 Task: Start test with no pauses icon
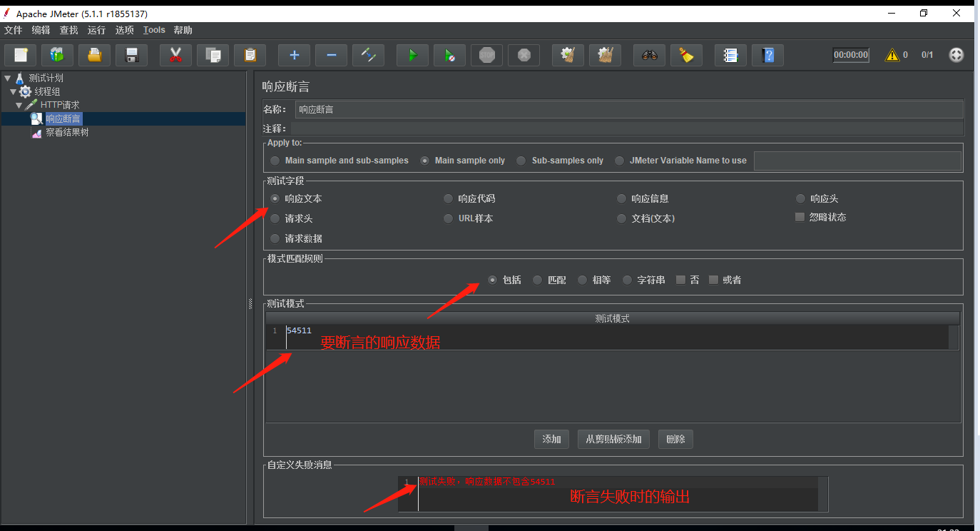click(449, 55)
